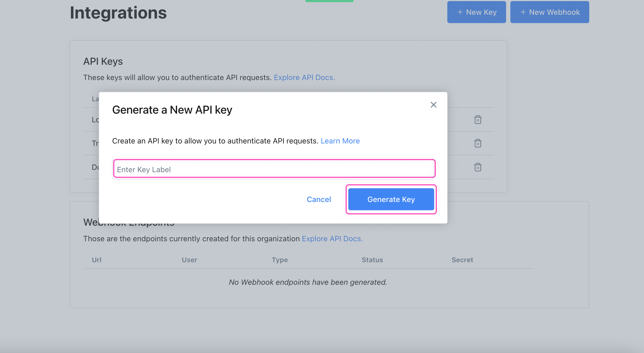
Task: Click the Url column header
Action: (x=96, y=260)
